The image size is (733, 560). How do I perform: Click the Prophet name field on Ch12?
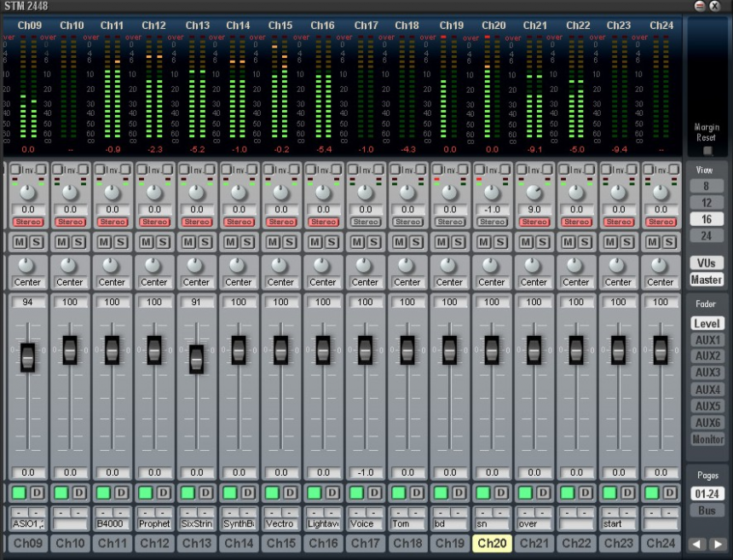[x=154, y=524]
